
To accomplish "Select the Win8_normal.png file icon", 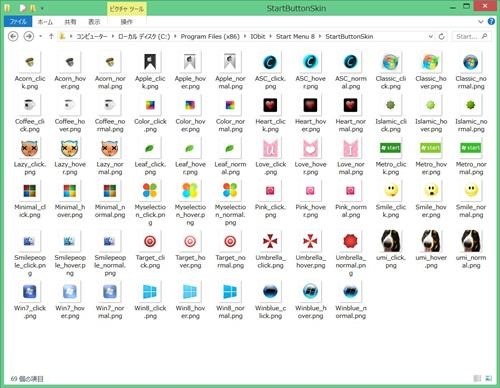I will [230, 292].
